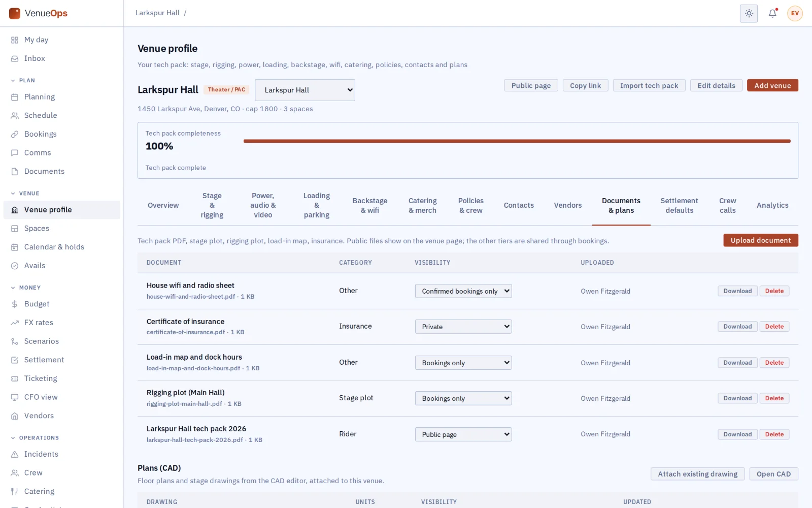Switch to the Crew calls tab
This screenshot has height=508, width=812.
[x=728, y=205]
